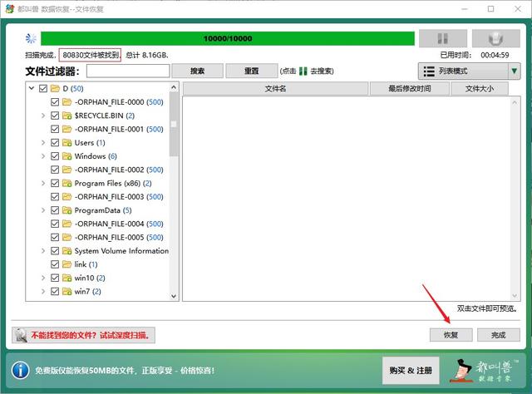Uncheck the ProgramData checkbox
This screenshot has width=532, height=394.
[55, 210]
